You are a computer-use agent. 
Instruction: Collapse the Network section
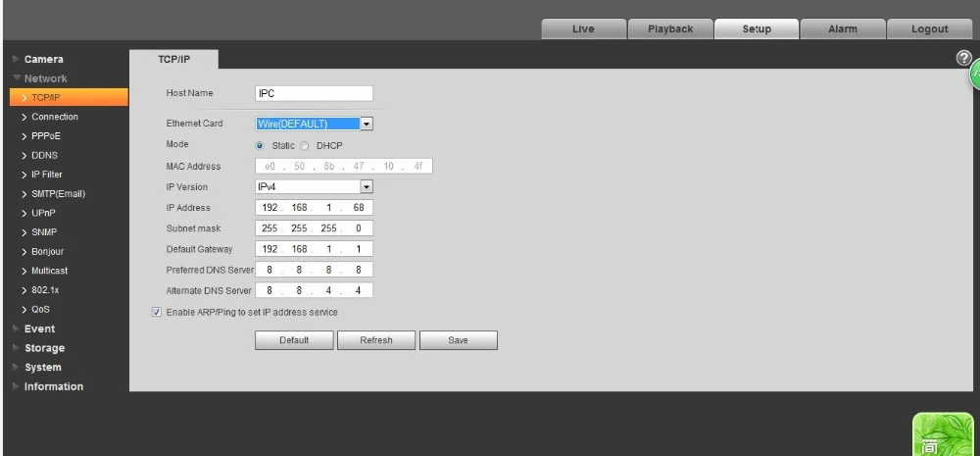point(45,78)
